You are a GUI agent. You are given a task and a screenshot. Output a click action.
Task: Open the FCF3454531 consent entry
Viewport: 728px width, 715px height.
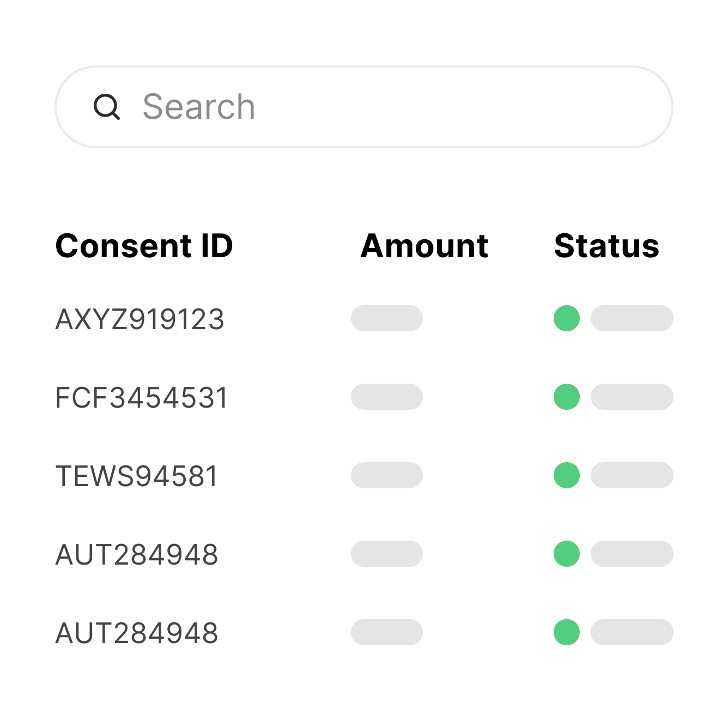(142, 398)
